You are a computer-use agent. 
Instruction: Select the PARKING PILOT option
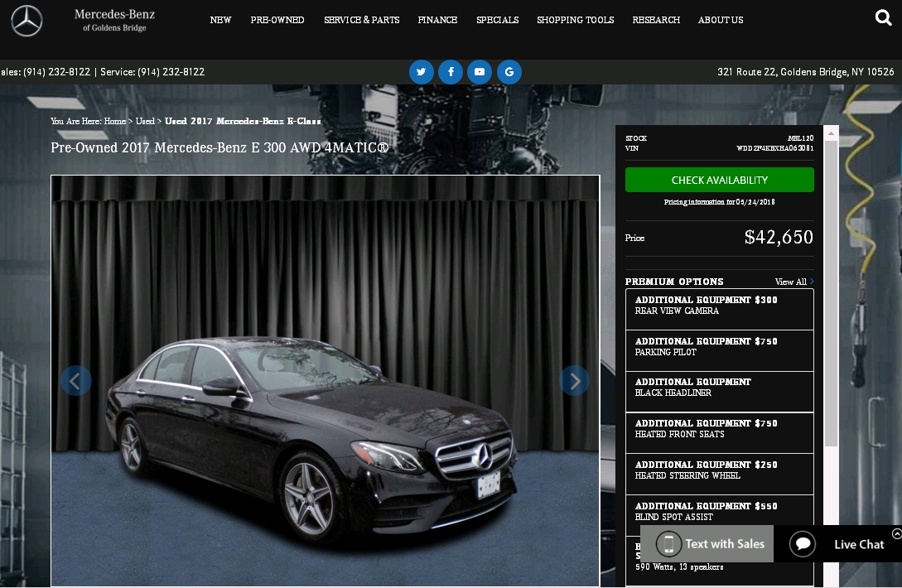pyautogui.click(x=720, y=350)
